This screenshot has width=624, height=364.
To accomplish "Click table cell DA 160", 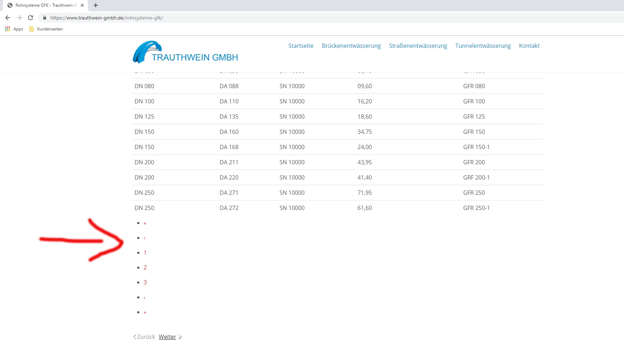I will (229, 132).
